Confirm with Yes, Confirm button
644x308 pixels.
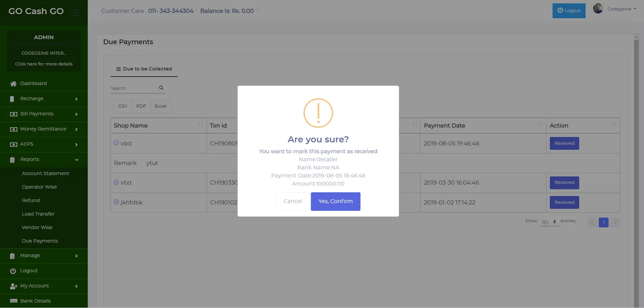point(336,201)
